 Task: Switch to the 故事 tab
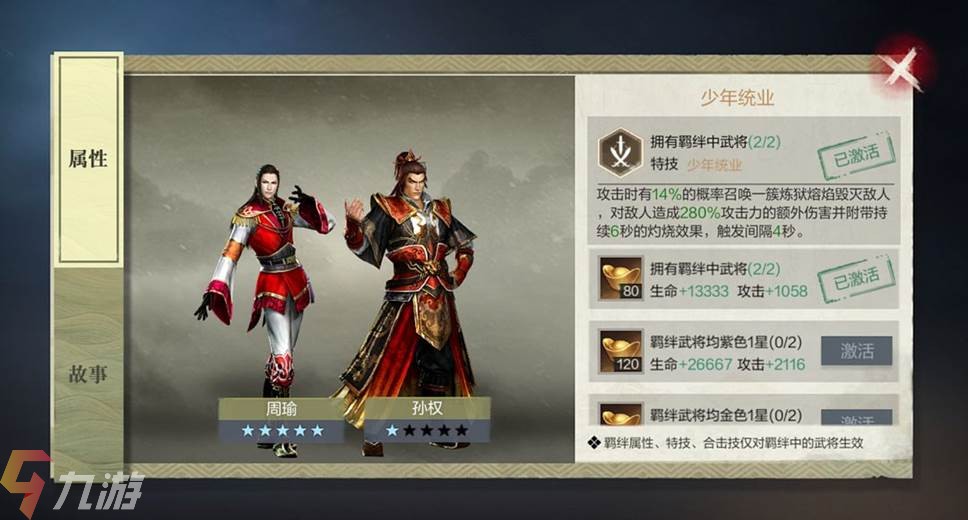point(88,374)
